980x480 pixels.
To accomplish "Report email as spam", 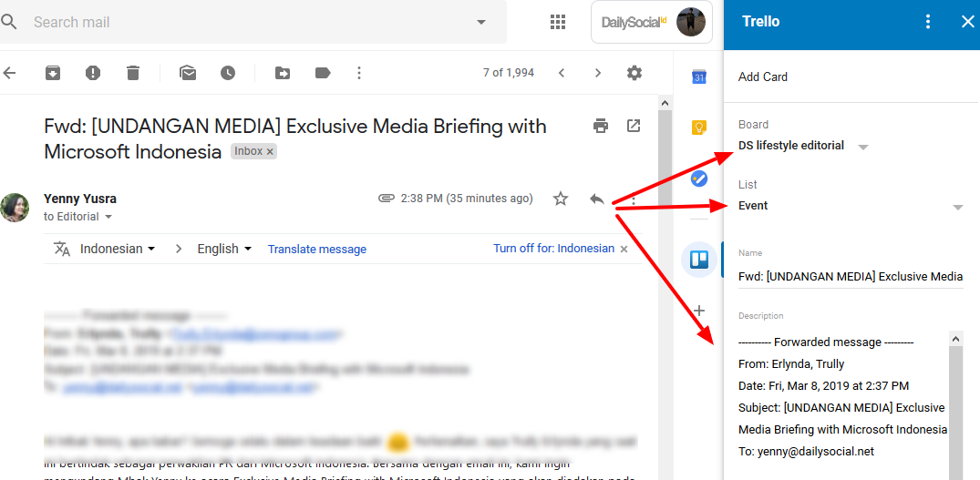I will coord(92,73).
